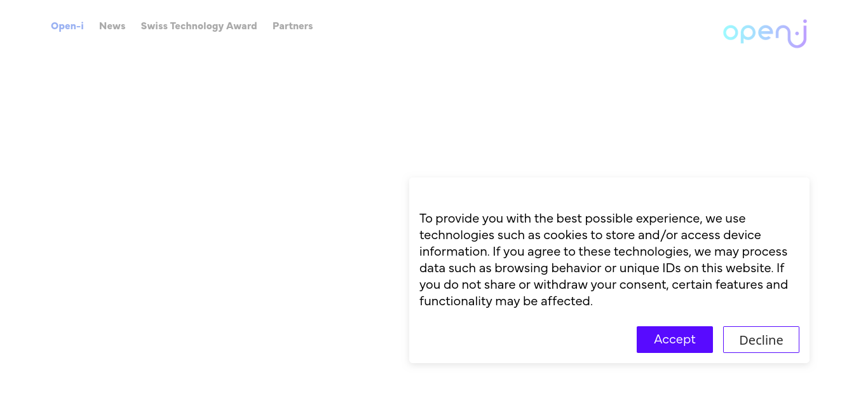Screen dimensions: 868x414
Task: Agree to cookies with Accept
Action: click(x=675, y=340)
